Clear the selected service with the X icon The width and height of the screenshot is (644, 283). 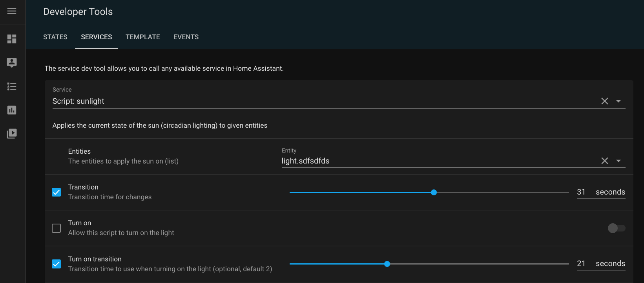point(604,101)
